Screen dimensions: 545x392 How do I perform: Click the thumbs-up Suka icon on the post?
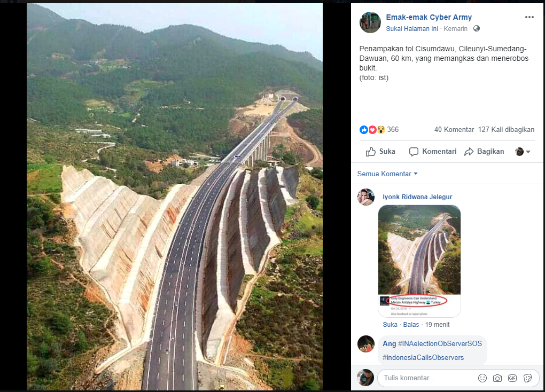(x=371, y=152)
